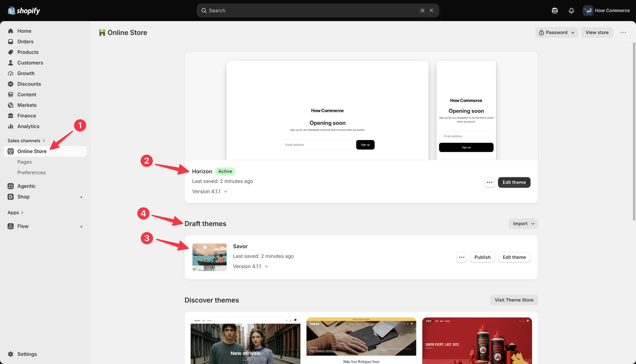Click the Analytics bar chart icon

click(11, 126)
